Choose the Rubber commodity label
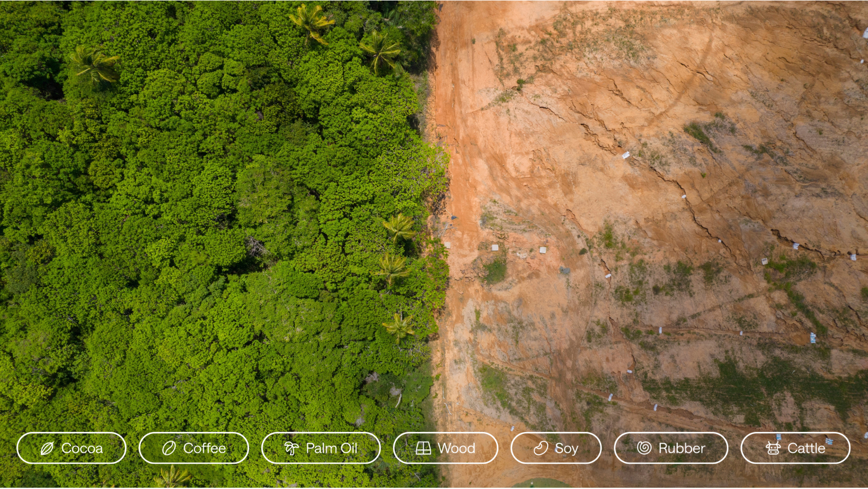Viewport: 868px width, 489px height. pos(681,448)
